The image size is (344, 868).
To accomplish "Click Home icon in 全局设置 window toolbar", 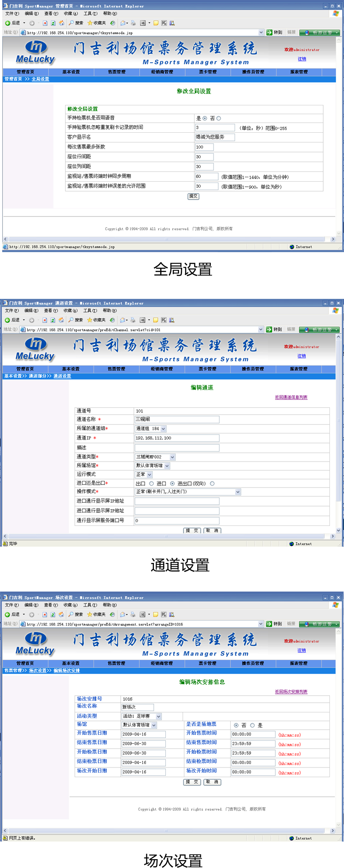I will [61, 23].
